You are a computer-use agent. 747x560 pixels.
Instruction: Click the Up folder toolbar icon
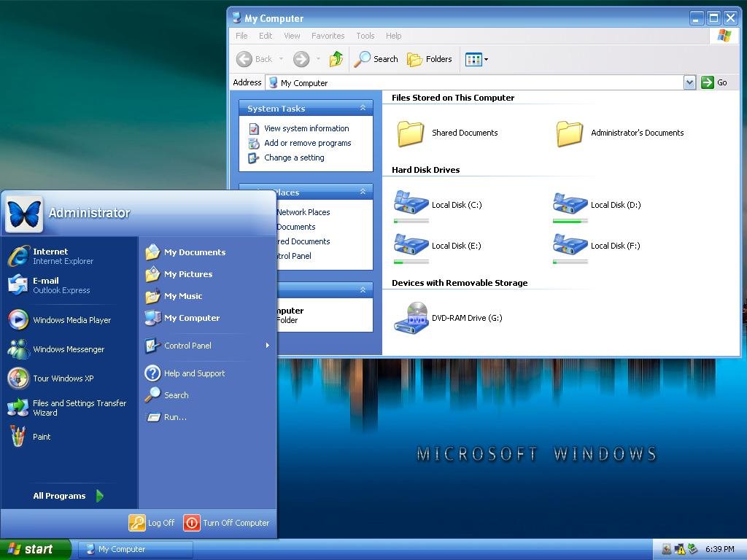336,59
